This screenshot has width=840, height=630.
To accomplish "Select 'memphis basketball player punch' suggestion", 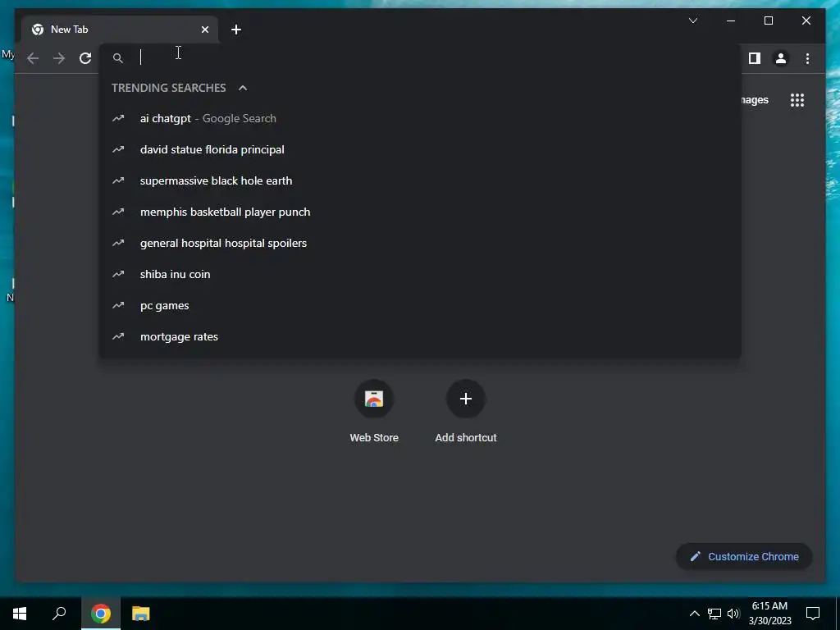I will tap(420, 212).
